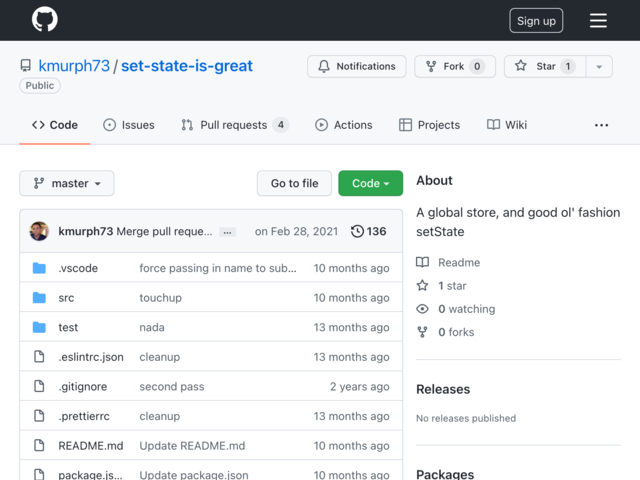Open the Merge pull request commit message
Viewport: 640px width, 480px height.
tap(164, 231)
